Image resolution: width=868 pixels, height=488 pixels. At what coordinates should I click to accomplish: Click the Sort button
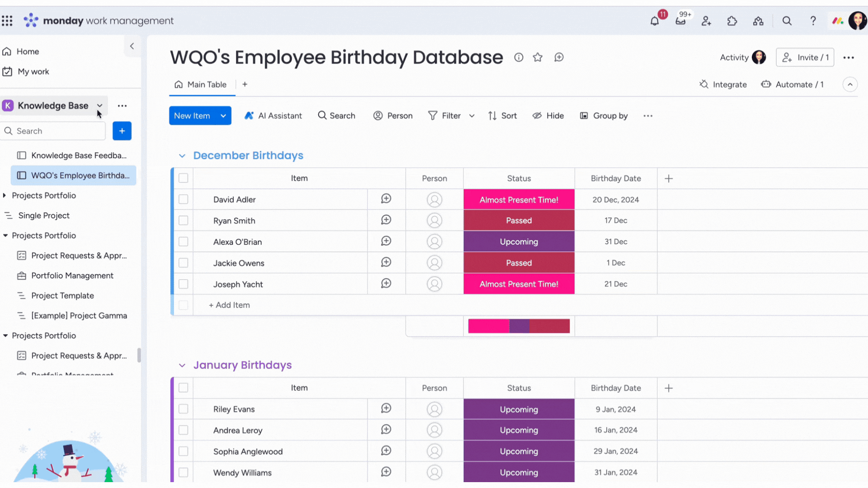[x=502, y=116]
